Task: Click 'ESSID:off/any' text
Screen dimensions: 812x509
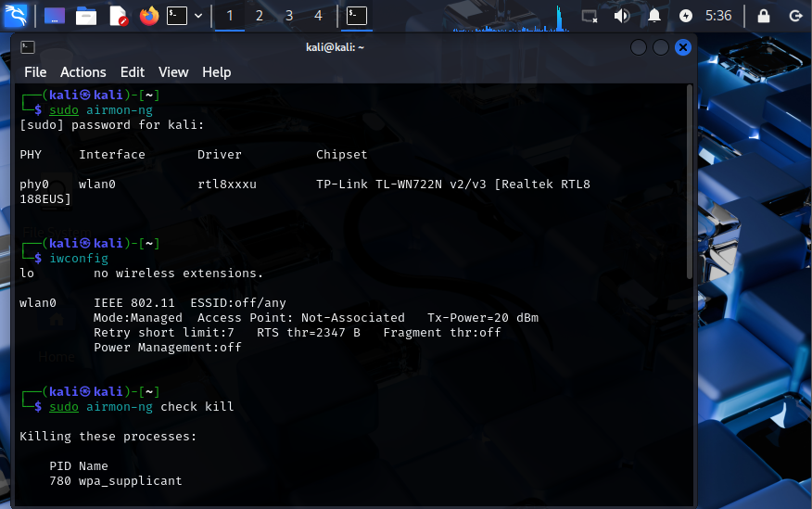Action: coord(238,303)
